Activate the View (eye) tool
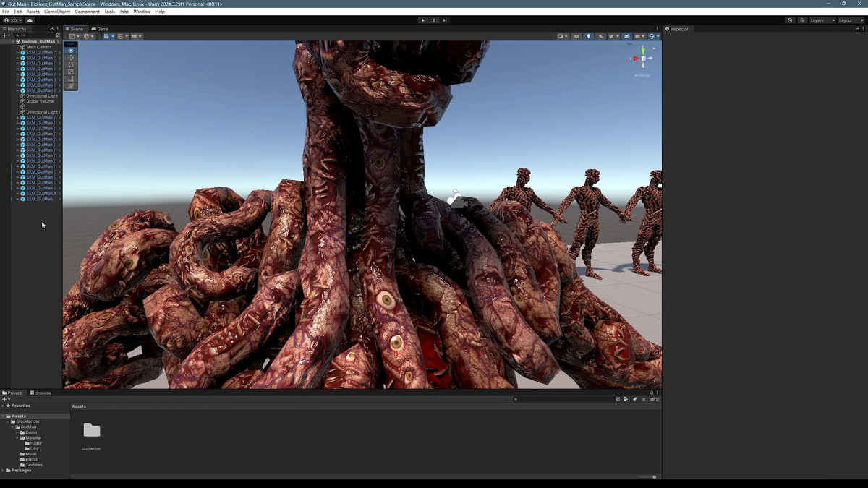The image size is (868, 488). click(x=70, y=51)
